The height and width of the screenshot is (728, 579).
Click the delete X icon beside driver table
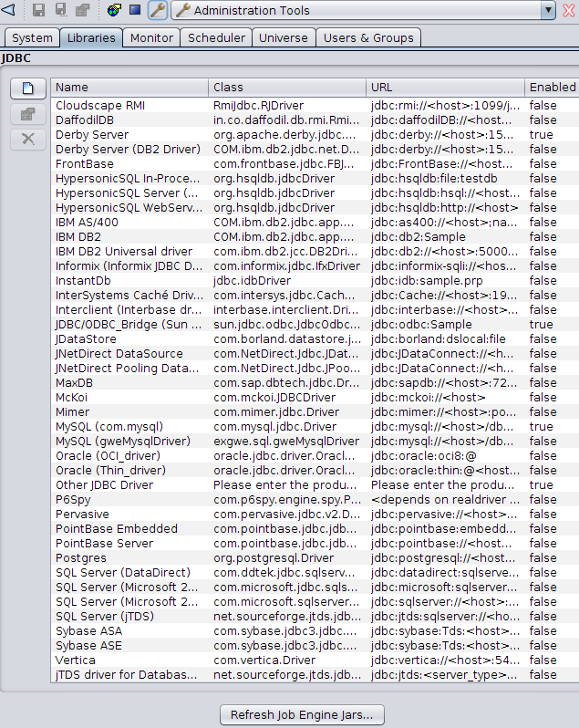click(28, 139)
